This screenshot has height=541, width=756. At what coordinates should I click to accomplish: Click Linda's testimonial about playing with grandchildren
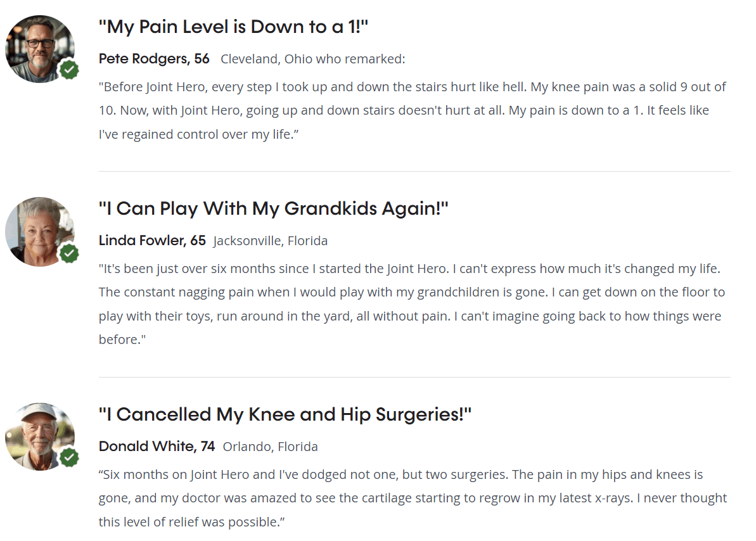pos(412,304)
